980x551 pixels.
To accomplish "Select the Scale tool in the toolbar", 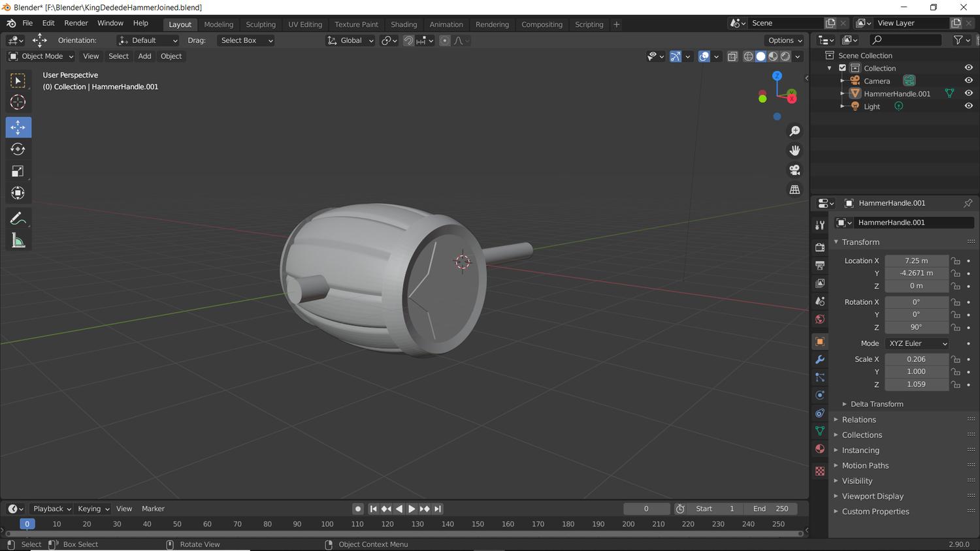I will (18, 172).
